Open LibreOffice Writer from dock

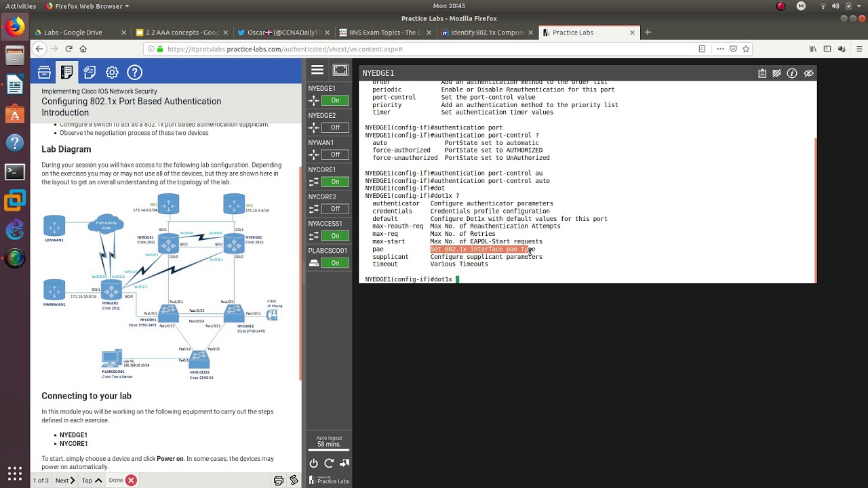[14, 85]
